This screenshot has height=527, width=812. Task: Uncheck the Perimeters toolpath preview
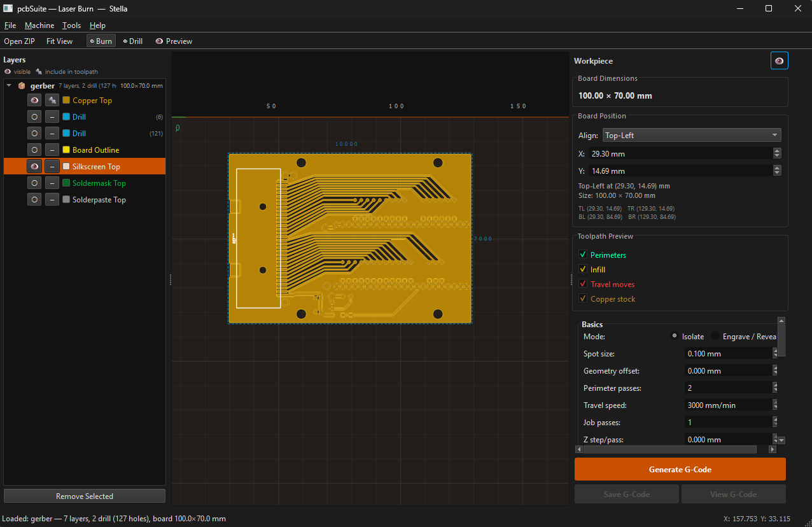(x=582, y=255)
